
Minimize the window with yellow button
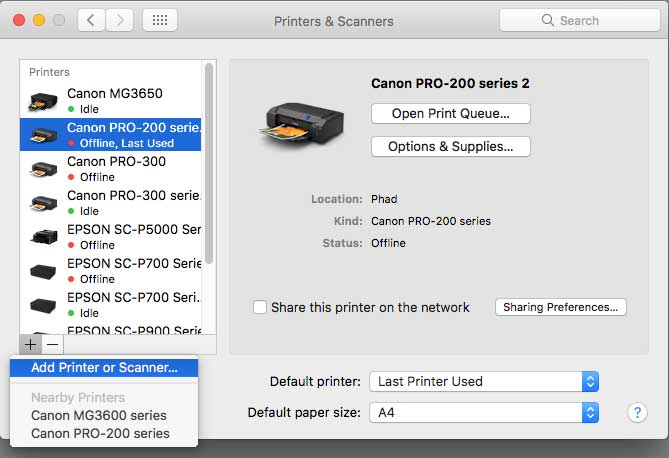(39, 20)
